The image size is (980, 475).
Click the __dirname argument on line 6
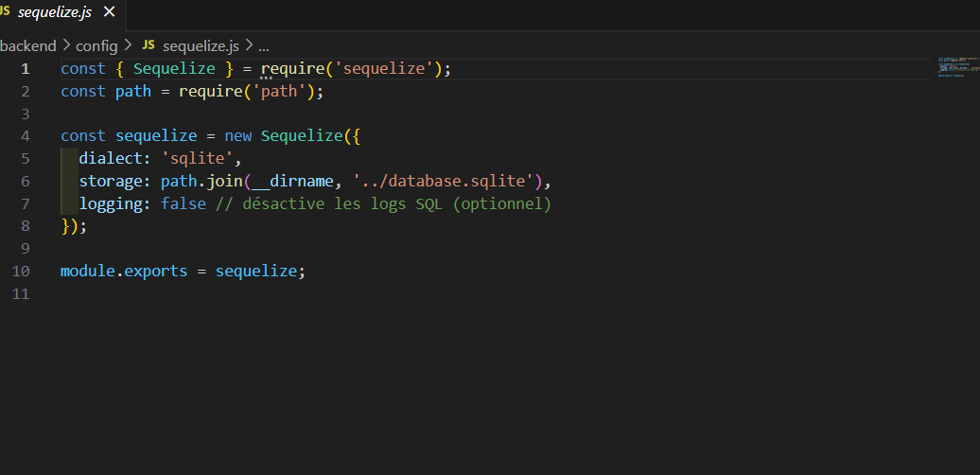[x=292, y=182]
